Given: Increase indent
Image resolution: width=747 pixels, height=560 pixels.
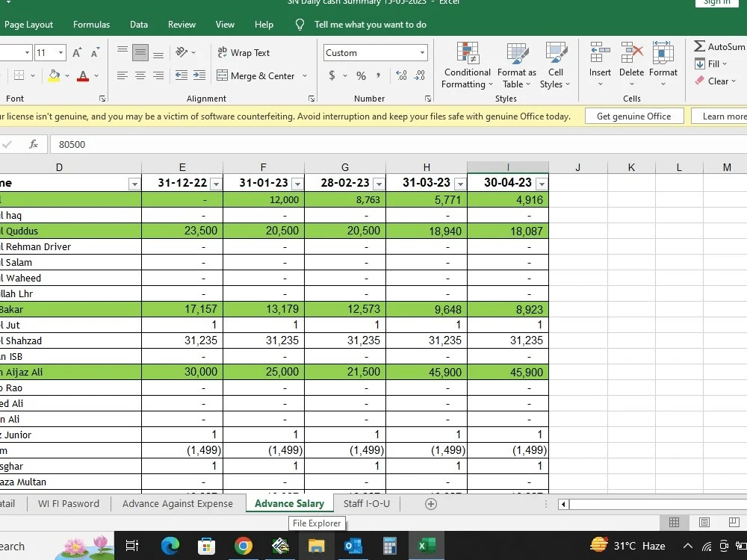Looking at the screenshot, I should 199,75.
